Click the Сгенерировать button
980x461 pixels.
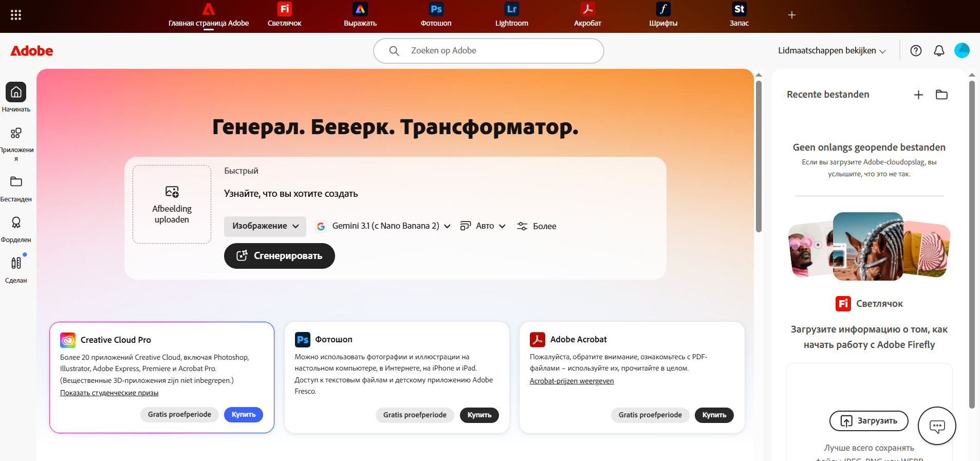click(280, 256)
